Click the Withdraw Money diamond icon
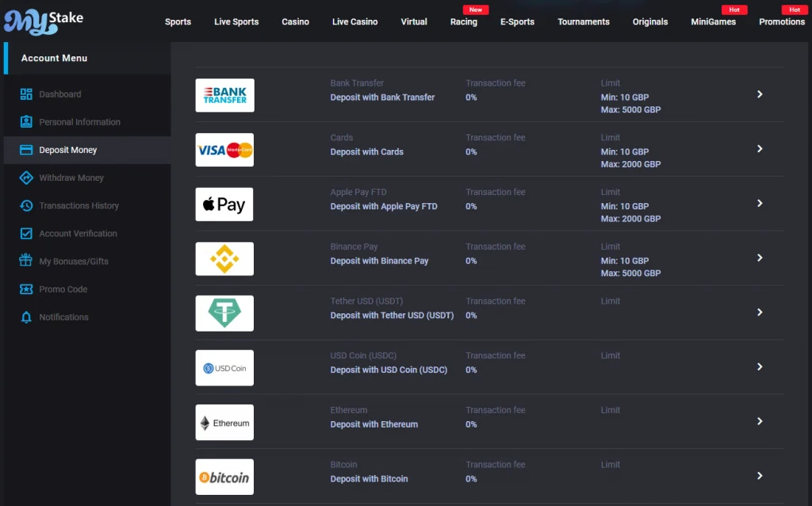This screenshot has height=506, width=812. pyautogui.click(x=26, y=178)
